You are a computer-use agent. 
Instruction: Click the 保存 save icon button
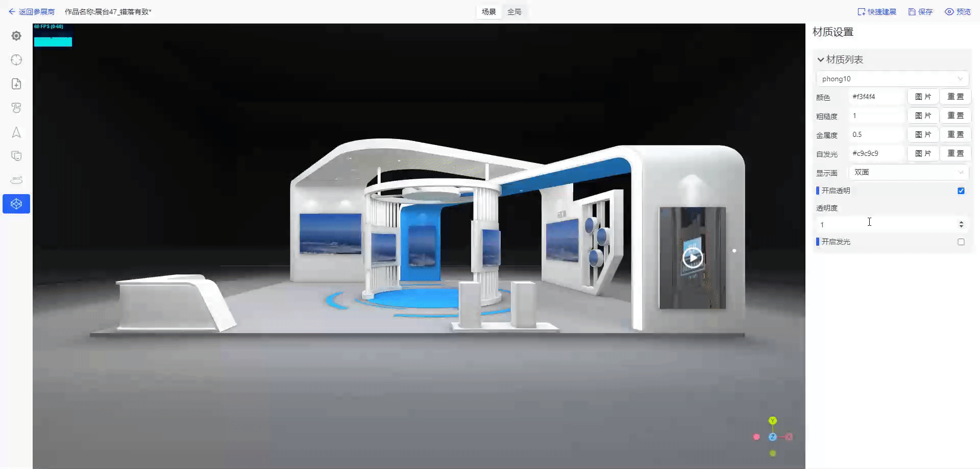920,12
